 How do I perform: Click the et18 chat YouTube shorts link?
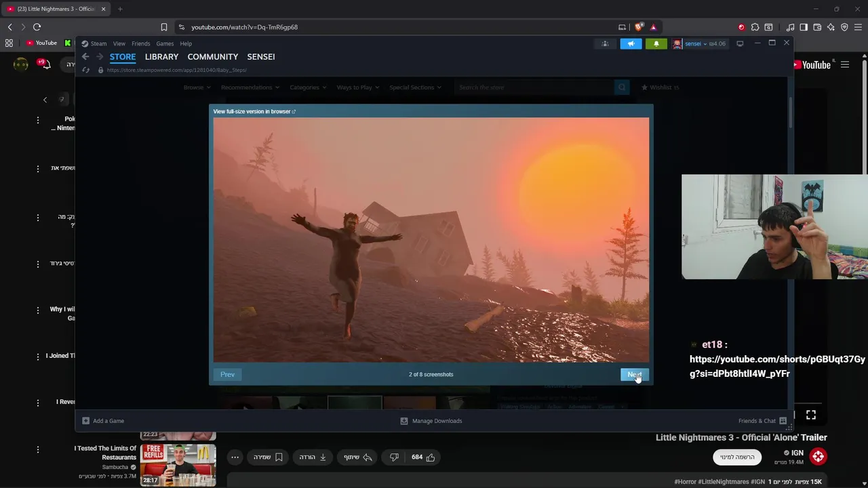point(777,366)
